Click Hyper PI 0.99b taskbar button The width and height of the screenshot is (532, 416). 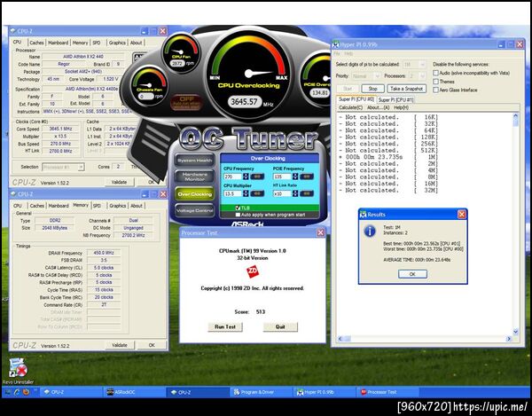click(x=324, y=392)
